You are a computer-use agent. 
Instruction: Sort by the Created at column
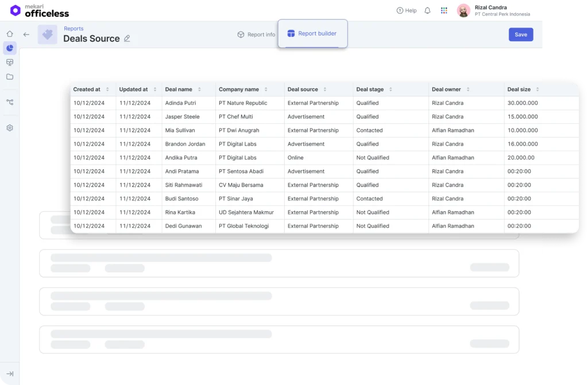[107, 90]
